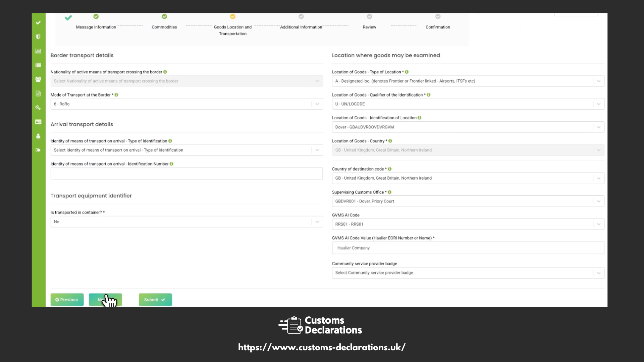The image size is (644, 362).
Task: Click info icon beside Supervising Customs Office
Action: coord(389,192)
